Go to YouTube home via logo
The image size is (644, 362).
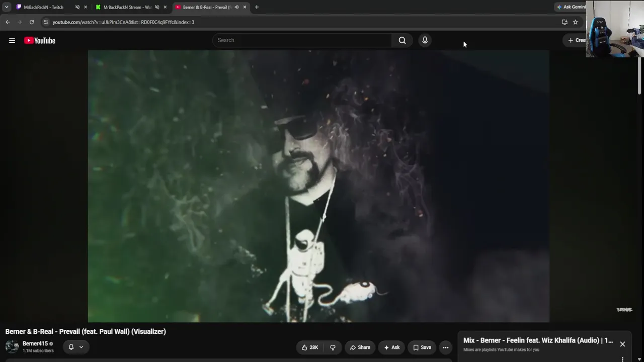coord(40,40)
